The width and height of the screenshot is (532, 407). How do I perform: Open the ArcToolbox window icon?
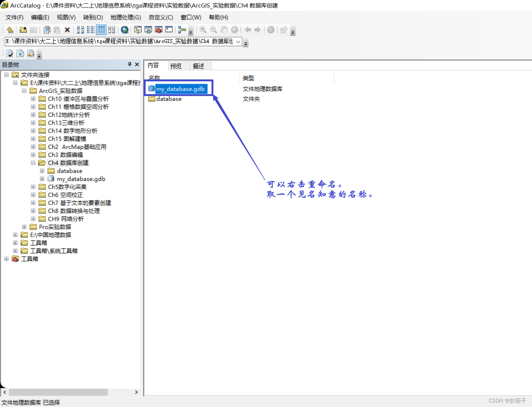coord(159,30)
